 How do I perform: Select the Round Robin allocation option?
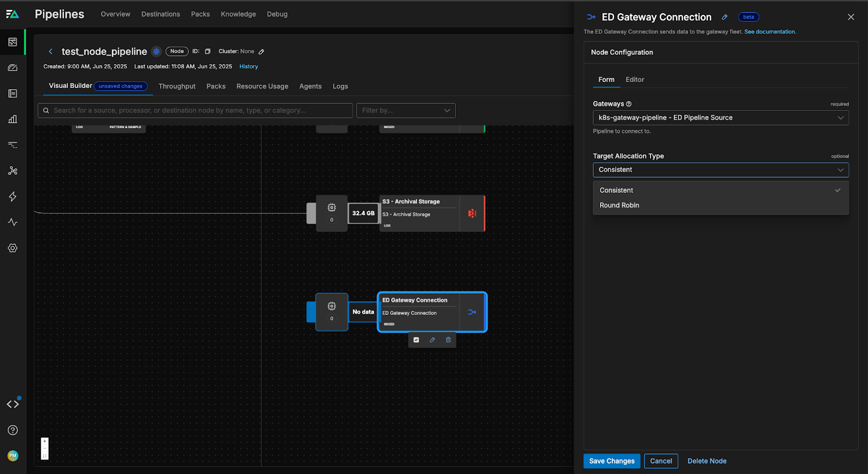[619, 205]
